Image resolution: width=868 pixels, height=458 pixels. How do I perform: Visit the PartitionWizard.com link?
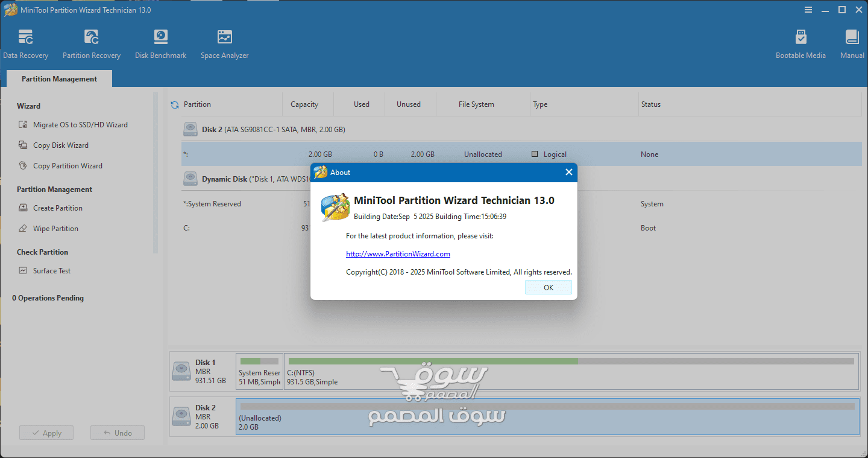coord(398,253)
